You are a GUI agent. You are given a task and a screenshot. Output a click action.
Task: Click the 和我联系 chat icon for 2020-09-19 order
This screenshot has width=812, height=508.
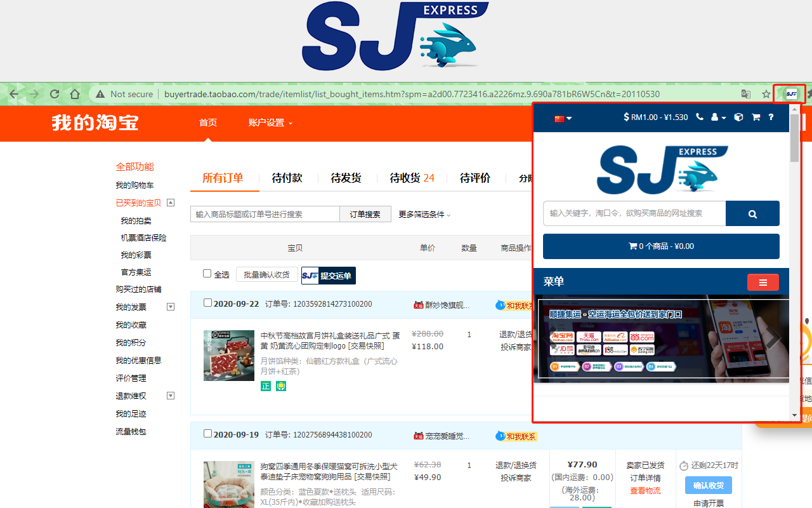point(516,436)
